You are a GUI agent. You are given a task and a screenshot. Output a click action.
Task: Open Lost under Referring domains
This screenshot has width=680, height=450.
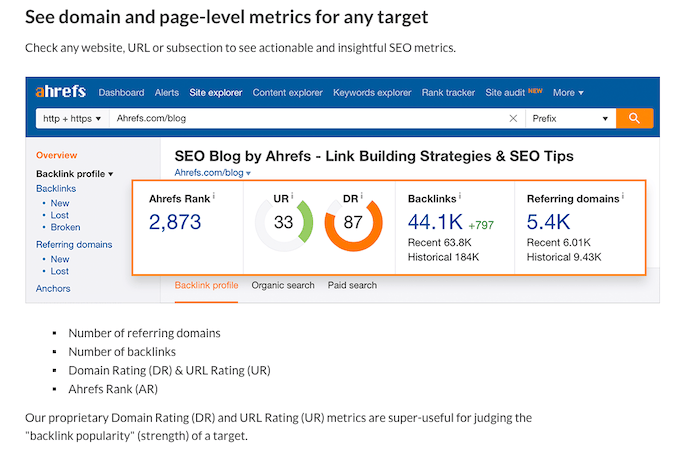(x=59, y=271)
